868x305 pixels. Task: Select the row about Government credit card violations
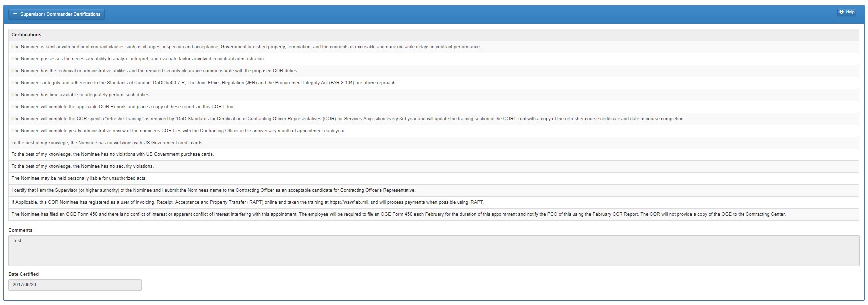108,143
